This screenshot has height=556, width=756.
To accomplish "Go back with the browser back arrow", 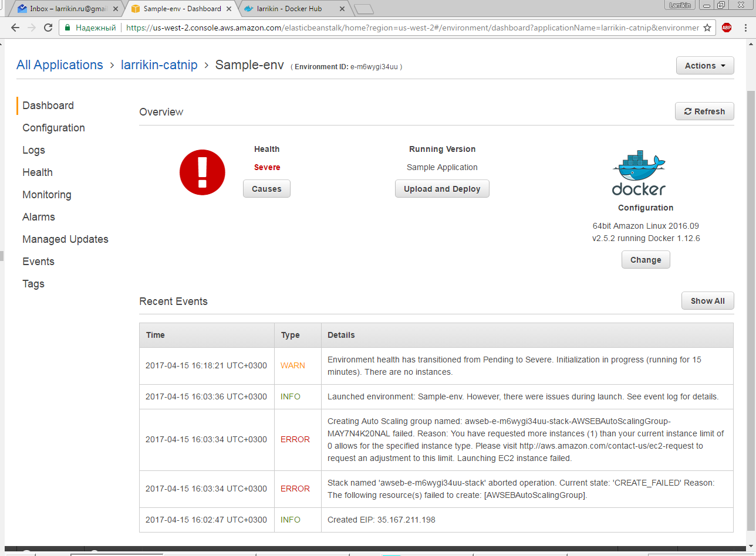I will tap(15, 28).
